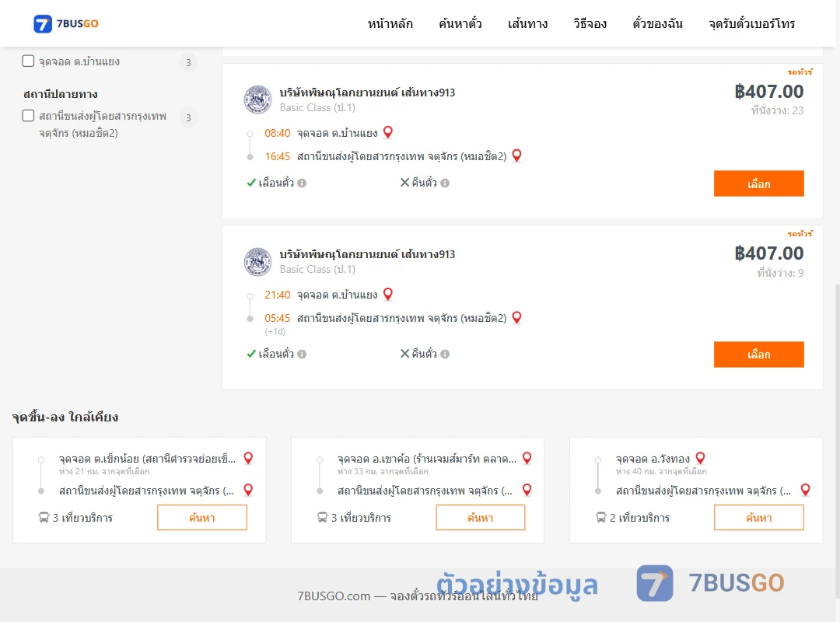The image size is (840, 622).
Task: Open วิธีจอง menu item
Action: (590, 23)
